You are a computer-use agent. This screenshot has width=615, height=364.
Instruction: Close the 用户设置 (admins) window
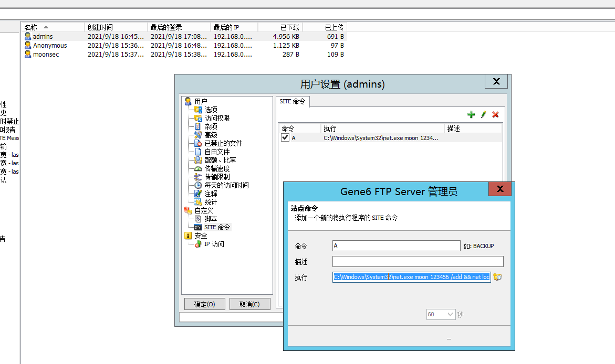point(496,81)
